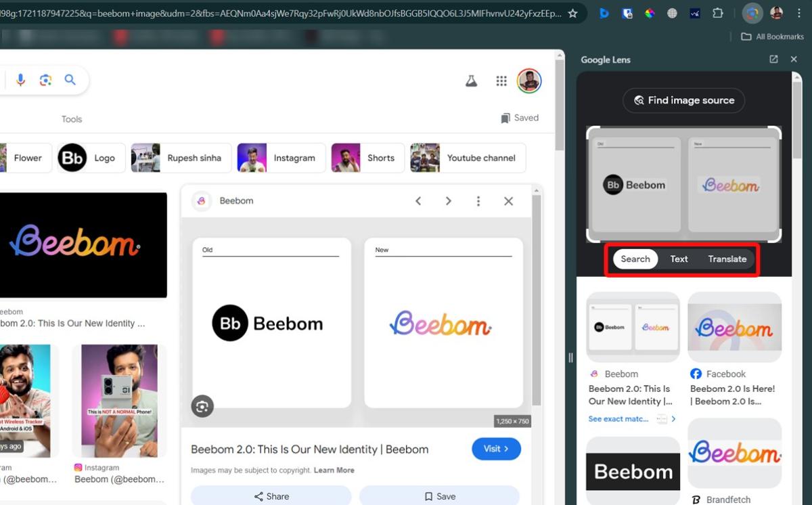
Task: Click the image search icon on the preview
Action: [x=202, y=406]
